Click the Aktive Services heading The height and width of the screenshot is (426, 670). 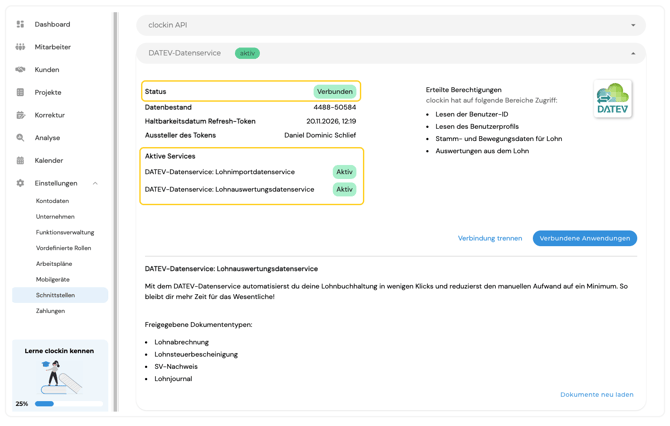coord(170,156)
